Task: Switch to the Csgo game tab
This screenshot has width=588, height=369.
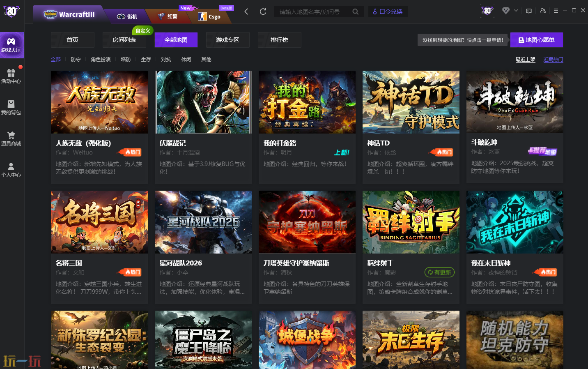Action: 209,16
